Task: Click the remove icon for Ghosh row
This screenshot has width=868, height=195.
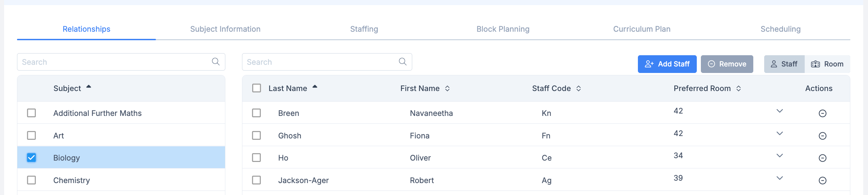Action: (822, 136)
